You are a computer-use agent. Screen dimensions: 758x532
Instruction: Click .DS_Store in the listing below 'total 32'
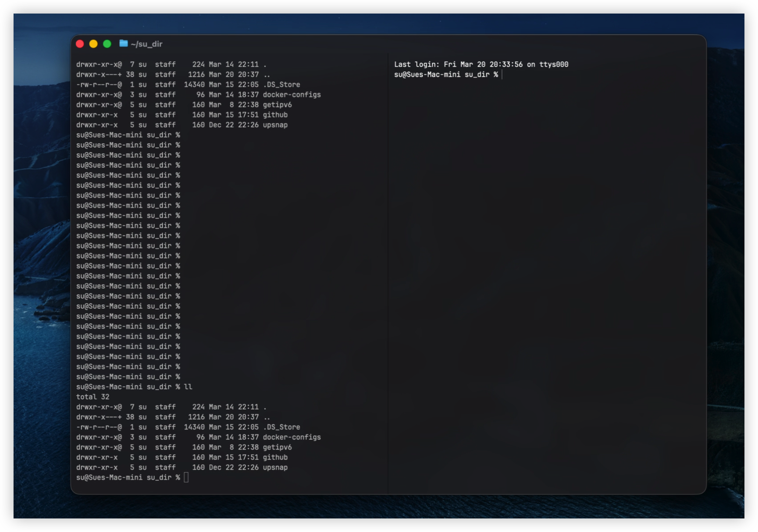pyautogui.click(x=282, y=427)
